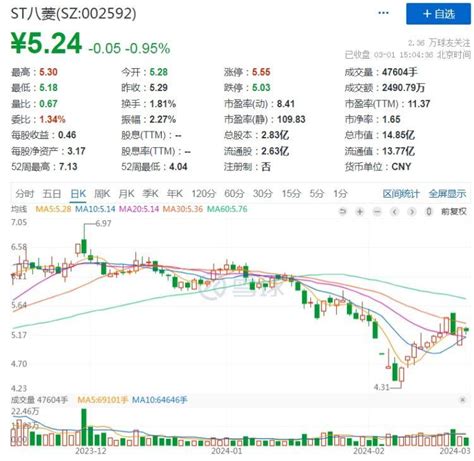Select the 周K chart tab
This screenshot has width=474, height=461.
point(102,194)
